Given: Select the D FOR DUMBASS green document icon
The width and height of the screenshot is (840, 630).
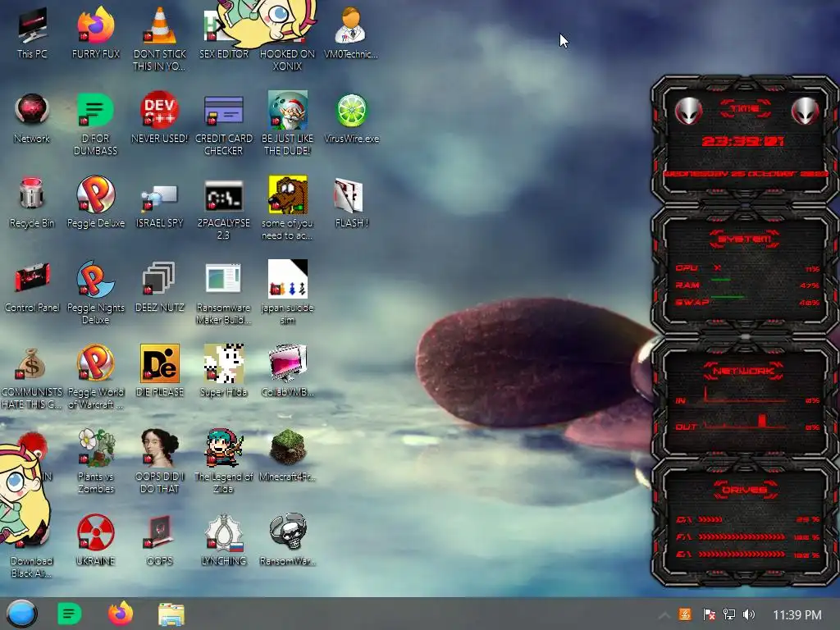Looking at the screenshot, I should click(x=96, y=110).
